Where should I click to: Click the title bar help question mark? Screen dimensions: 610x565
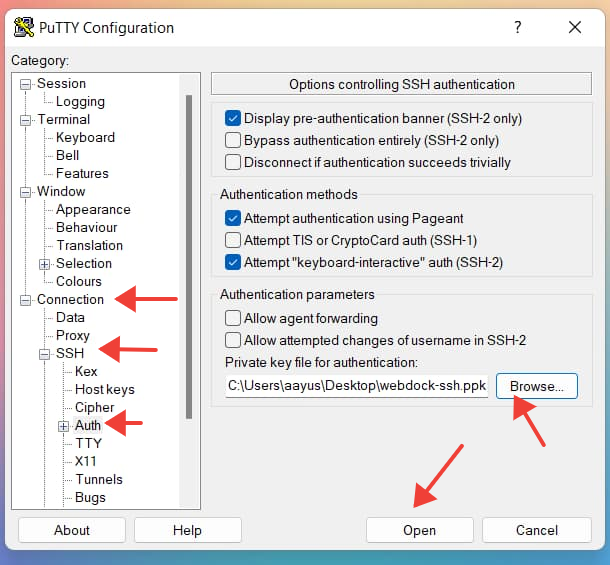click(x=518, y=28)
